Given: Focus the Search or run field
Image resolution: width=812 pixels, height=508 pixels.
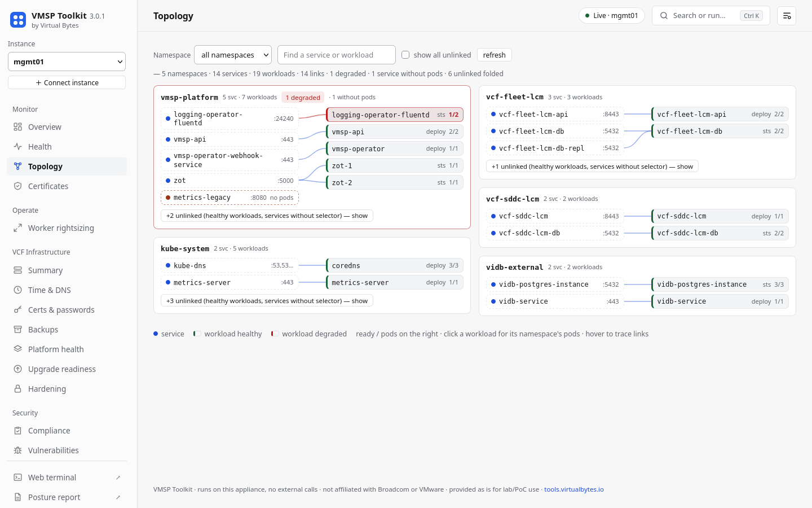Looking at the screenshot, I should (711, 16).
